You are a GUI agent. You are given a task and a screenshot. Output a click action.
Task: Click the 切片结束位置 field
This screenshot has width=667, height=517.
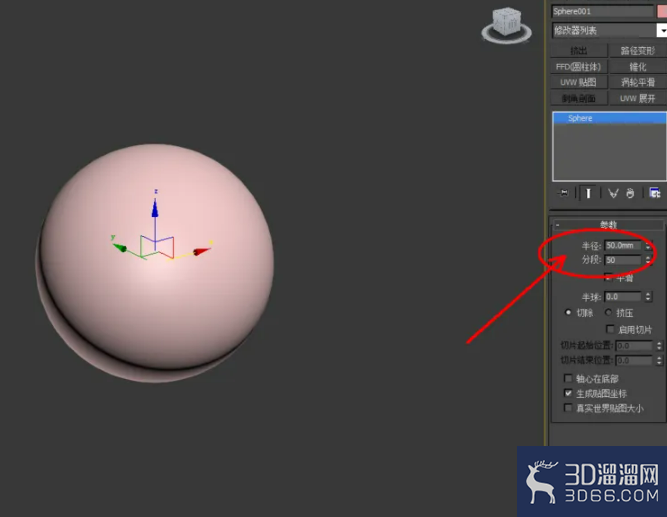pos(634,361)
